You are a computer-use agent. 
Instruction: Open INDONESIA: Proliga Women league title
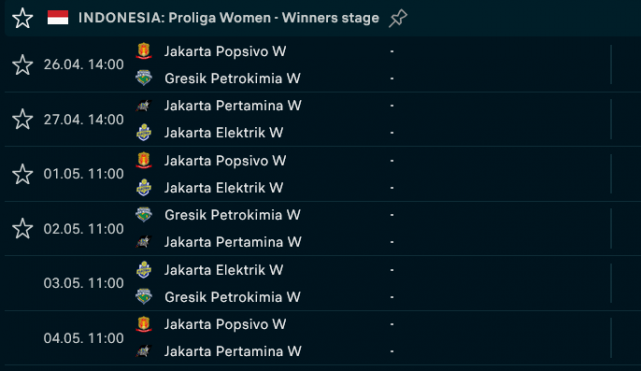click(x=229, y=18)
